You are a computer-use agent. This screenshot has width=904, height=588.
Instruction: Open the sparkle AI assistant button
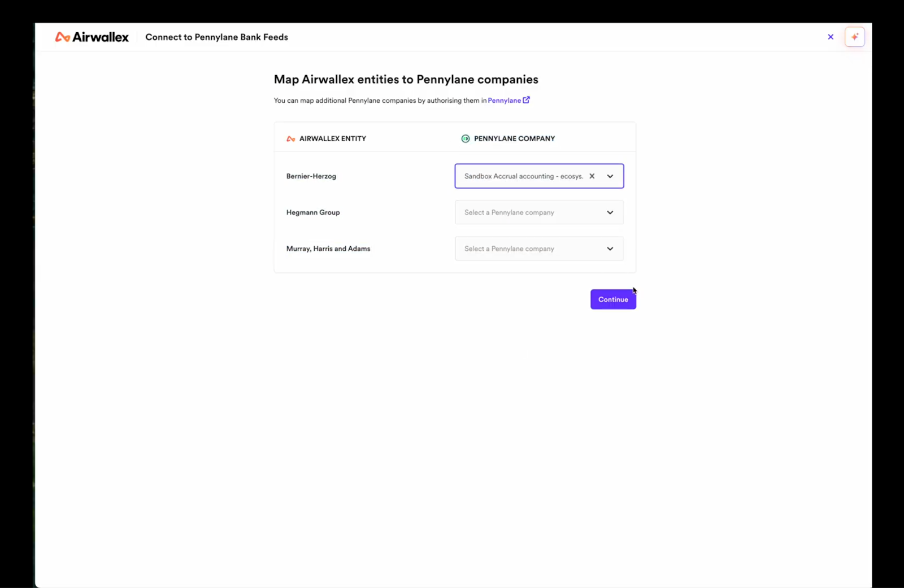(854, 37)
